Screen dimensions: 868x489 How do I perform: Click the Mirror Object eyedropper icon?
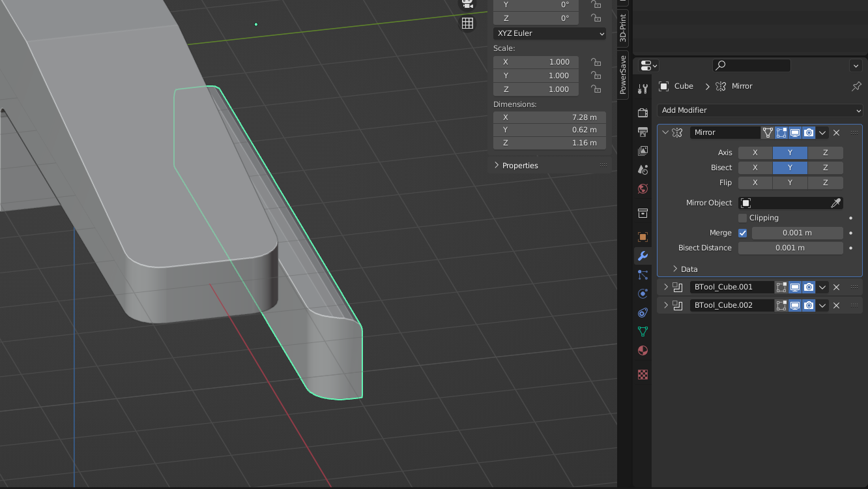pyautogui.click(x=835, y=203)
